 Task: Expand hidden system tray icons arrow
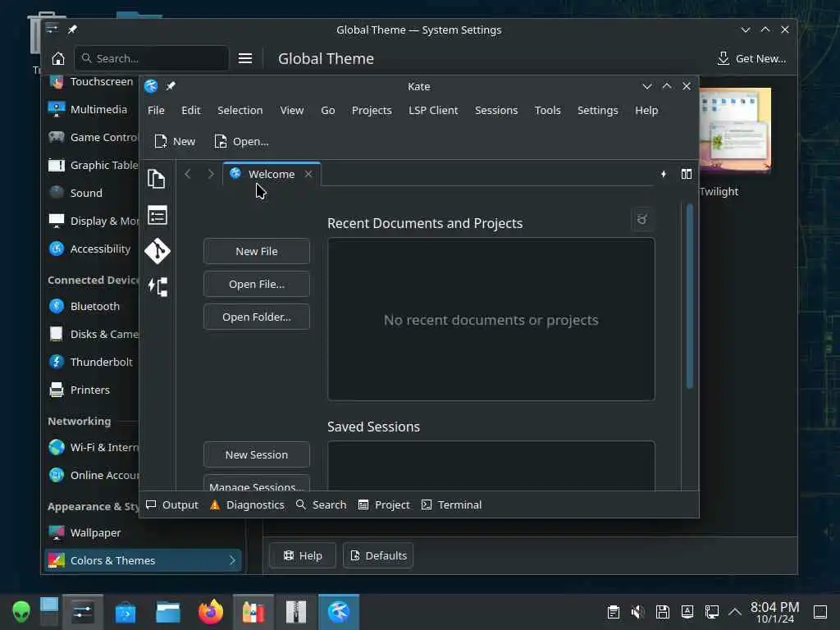coord(735,612)
